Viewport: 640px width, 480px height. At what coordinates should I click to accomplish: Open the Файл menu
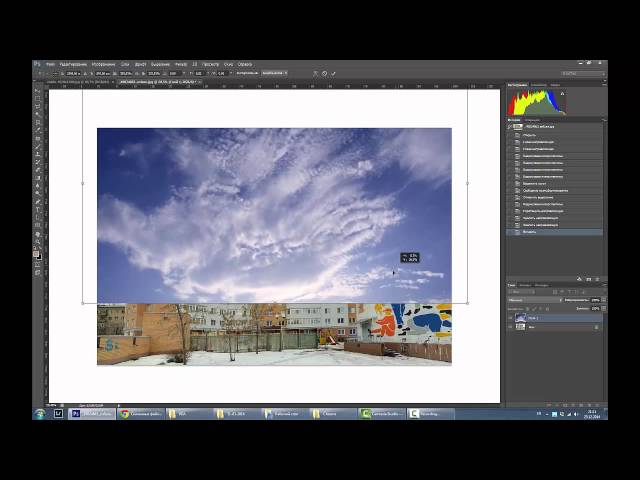click(50, 64)
